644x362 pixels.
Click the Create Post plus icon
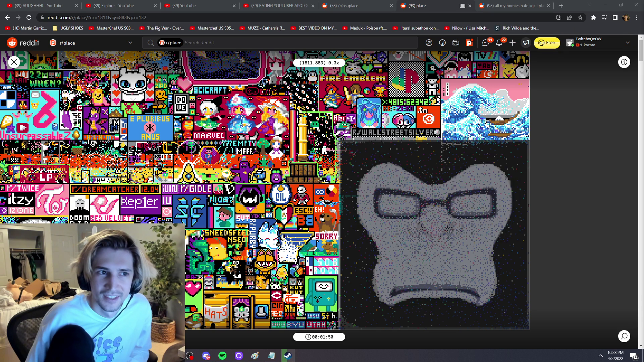pyautogui.click(x=513, y=43)
